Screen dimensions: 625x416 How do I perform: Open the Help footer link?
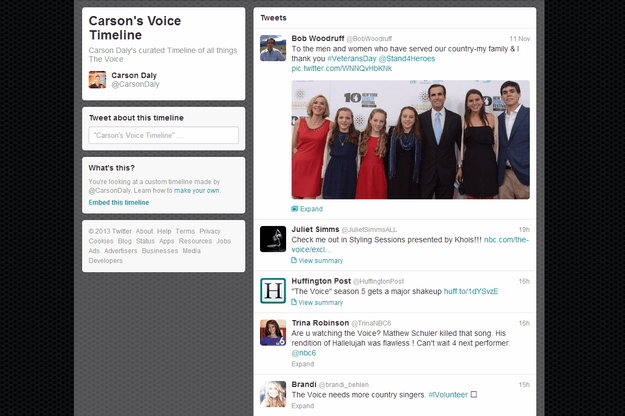tap(164, 231)
